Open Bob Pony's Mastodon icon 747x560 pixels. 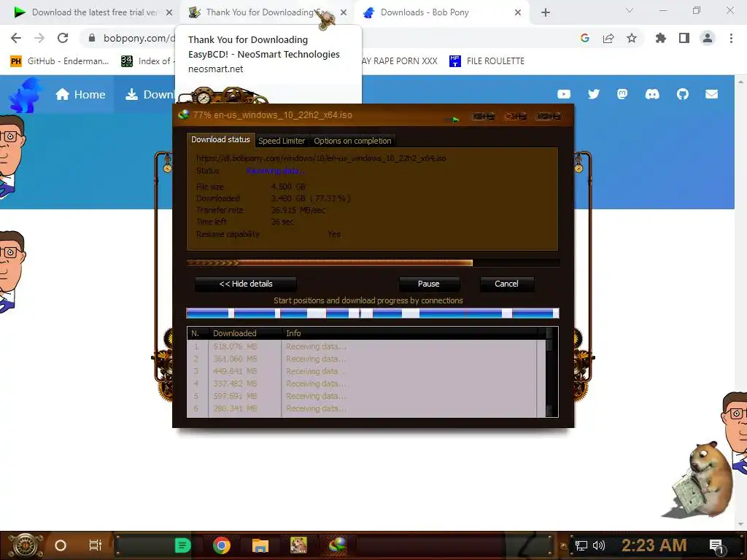coord(622,94)
